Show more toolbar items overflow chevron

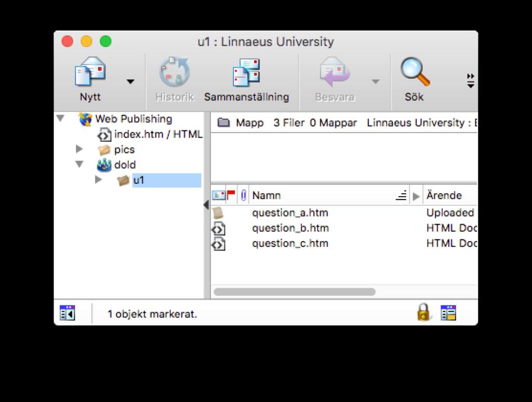tap(471, 81)
